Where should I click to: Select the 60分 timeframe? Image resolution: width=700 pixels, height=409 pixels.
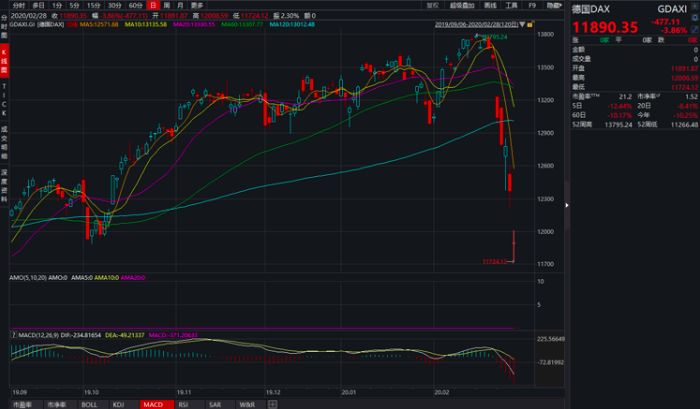135,5
